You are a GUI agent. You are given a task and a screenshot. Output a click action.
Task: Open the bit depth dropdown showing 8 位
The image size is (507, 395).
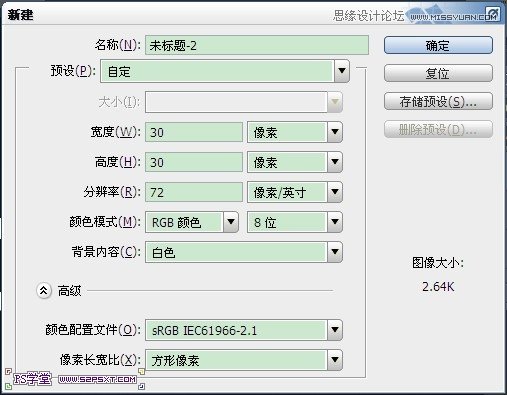coord(295,222)
